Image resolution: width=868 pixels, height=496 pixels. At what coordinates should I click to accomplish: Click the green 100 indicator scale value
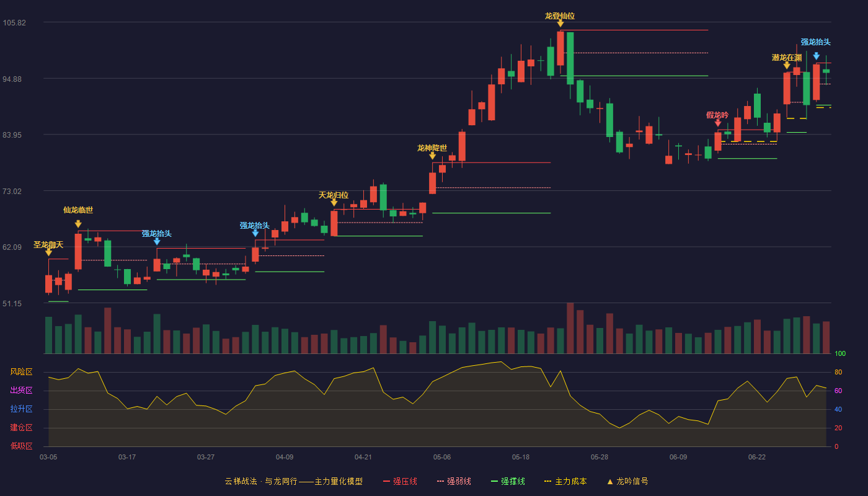click(840, 354)
